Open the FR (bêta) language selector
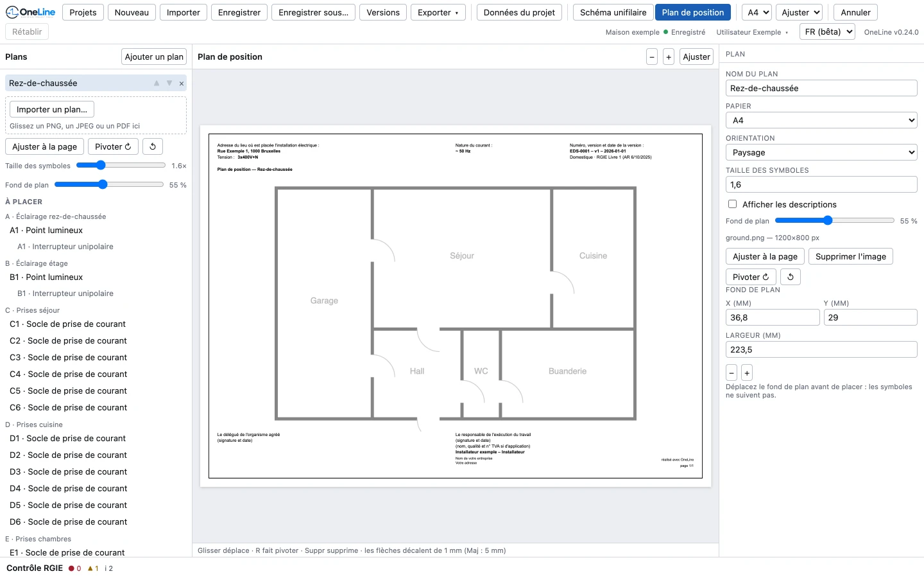The width and height of the screenshot is (924, 578). [827, 31]
